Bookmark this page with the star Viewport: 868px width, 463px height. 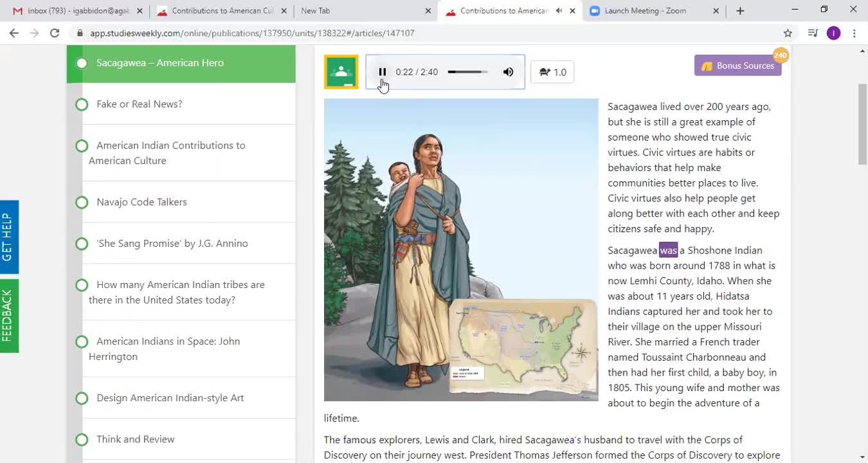point(788,33)
